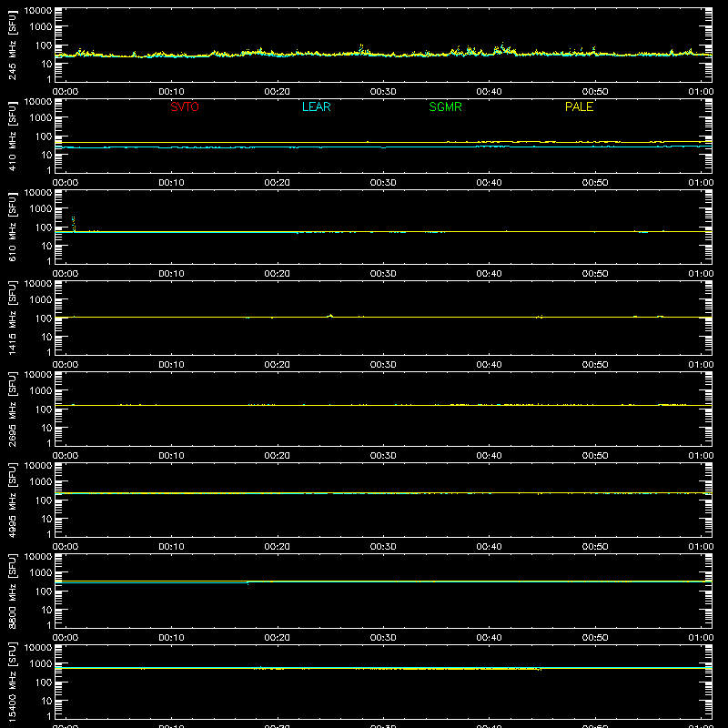Viewport: 728px width, 728px height.
Task: Select the 8800 MHz [SFU] axis title
Action: point(12,591)
